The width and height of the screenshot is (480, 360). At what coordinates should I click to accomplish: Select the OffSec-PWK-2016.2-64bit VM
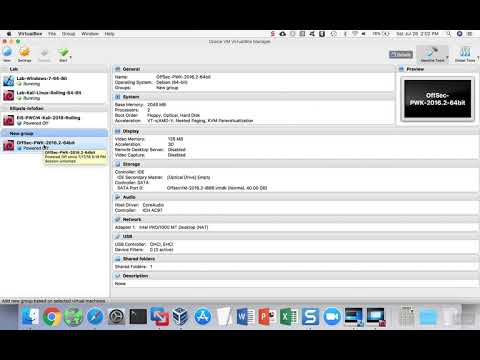click(x=54, y=145)
